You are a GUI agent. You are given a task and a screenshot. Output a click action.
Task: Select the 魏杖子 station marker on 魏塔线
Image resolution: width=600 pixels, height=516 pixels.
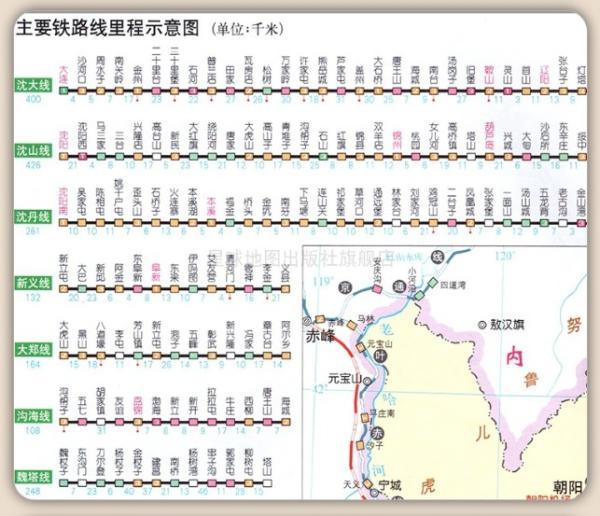[x=64, y=481]
